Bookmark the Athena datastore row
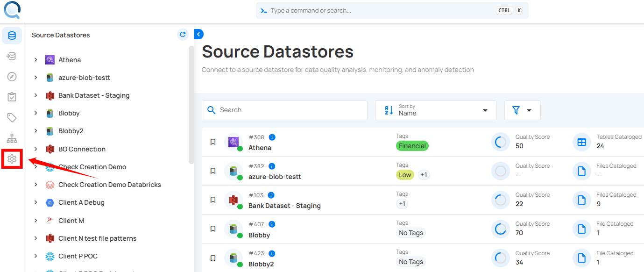Image resolution: width=644 pixels, height=272 pixels. tap(213, 142)
